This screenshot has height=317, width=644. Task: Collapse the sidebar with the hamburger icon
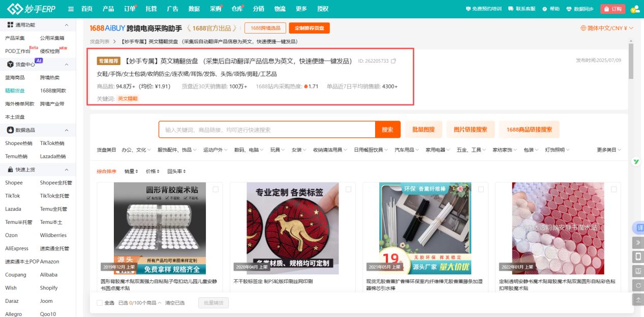[71, 8]
